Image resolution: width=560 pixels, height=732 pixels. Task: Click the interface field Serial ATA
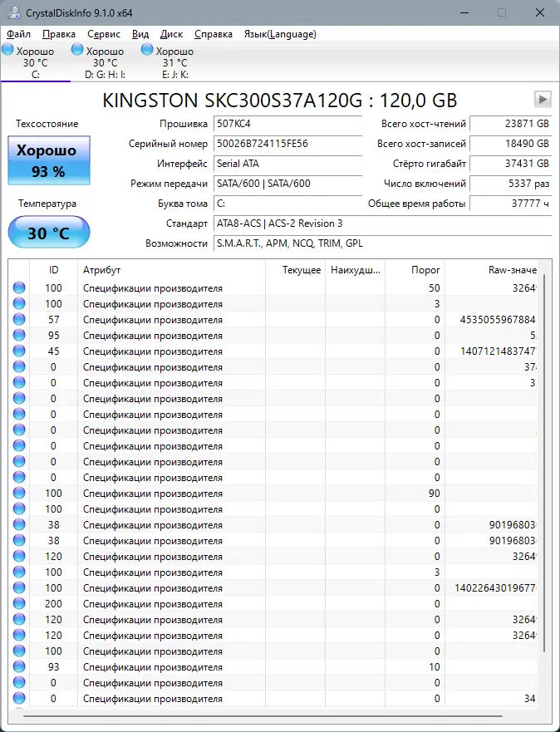click(x=288, y=164)
